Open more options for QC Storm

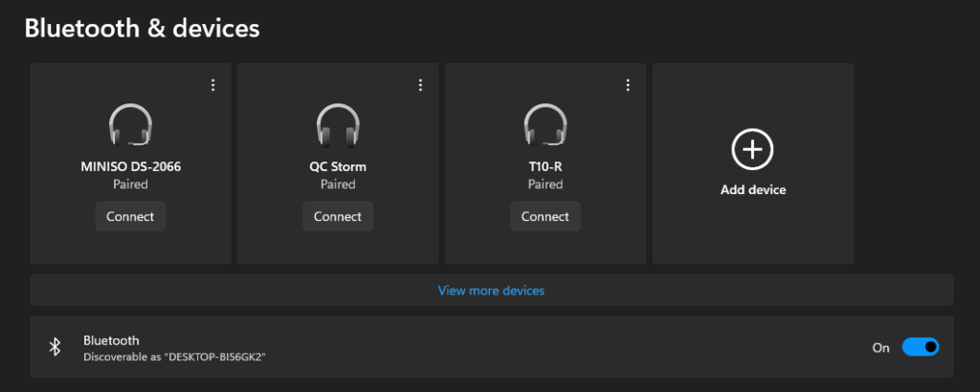point(420,85)
